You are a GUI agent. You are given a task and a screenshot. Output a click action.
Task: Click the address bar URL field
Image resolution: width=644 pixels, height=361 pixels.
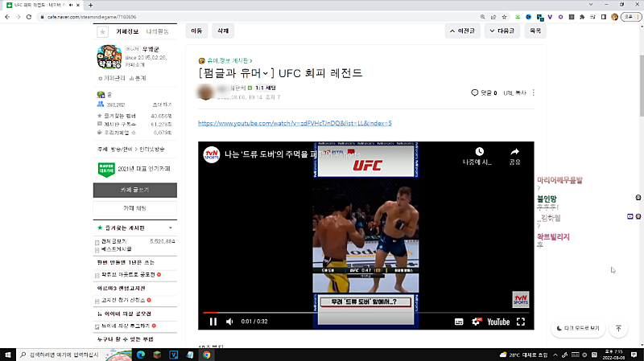(x=258, y=17)
